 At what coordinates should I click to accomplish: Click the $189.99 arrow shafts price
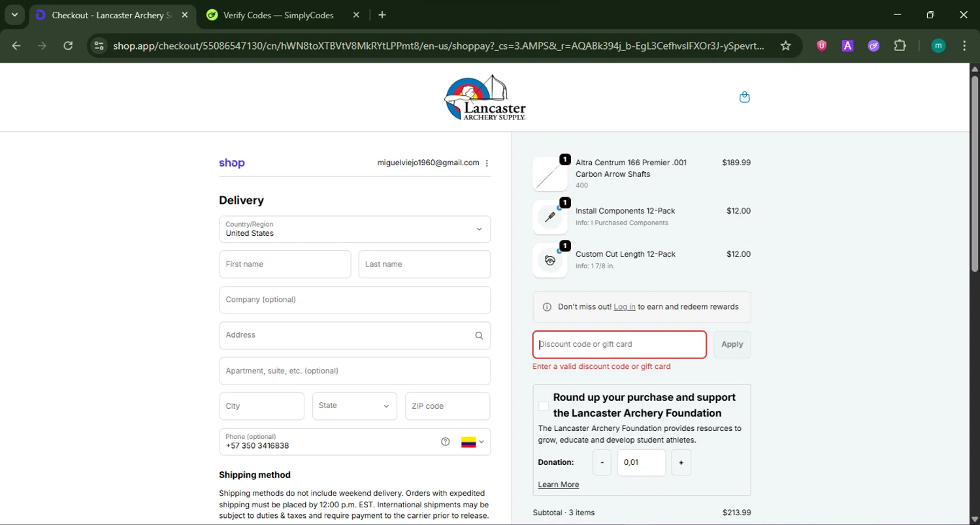coord(736,163)
